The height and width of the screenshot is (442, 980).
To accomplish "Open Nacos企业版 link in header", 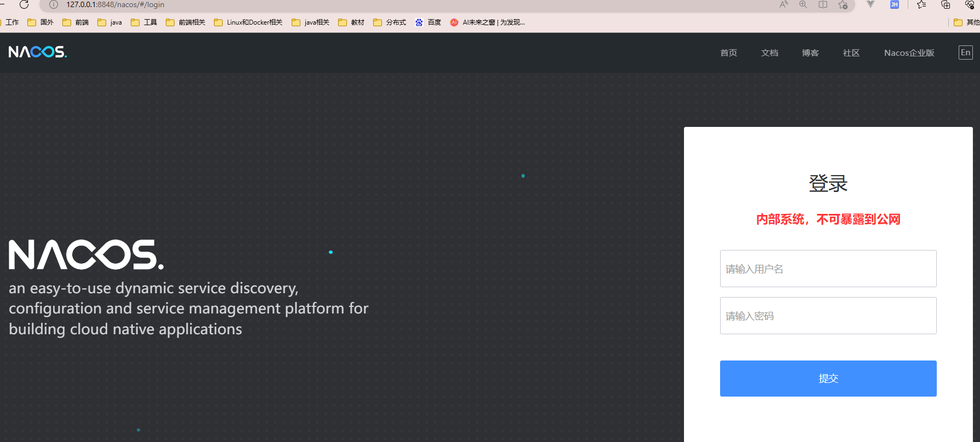I will point(909,53).
